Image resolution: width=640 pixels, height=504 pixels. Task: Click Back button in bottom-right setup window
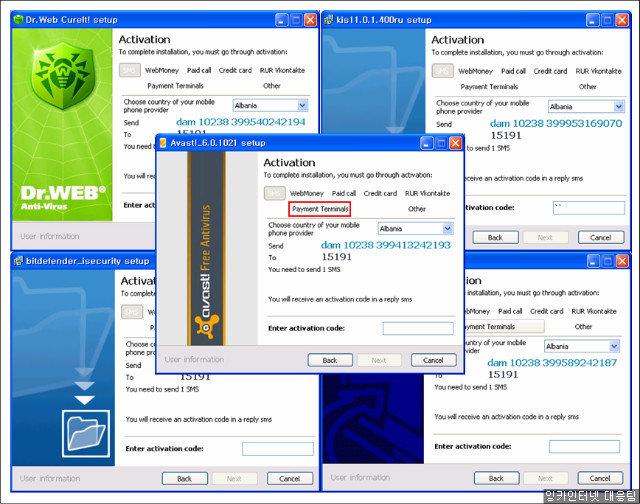point(496,478)
